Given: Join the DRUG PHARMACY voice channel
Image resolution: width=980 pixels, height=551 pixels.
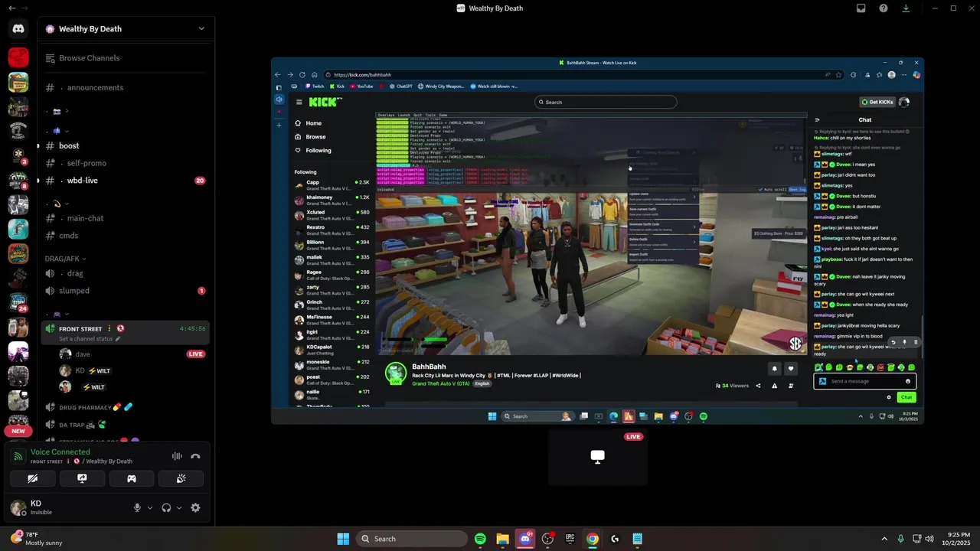Looking at the screenshot, I should coord(127,407).
